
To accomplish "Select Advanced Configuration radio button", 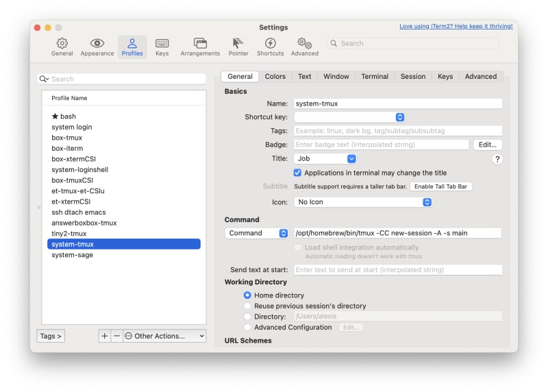I will pyautogui.click(x=247, y=328).
